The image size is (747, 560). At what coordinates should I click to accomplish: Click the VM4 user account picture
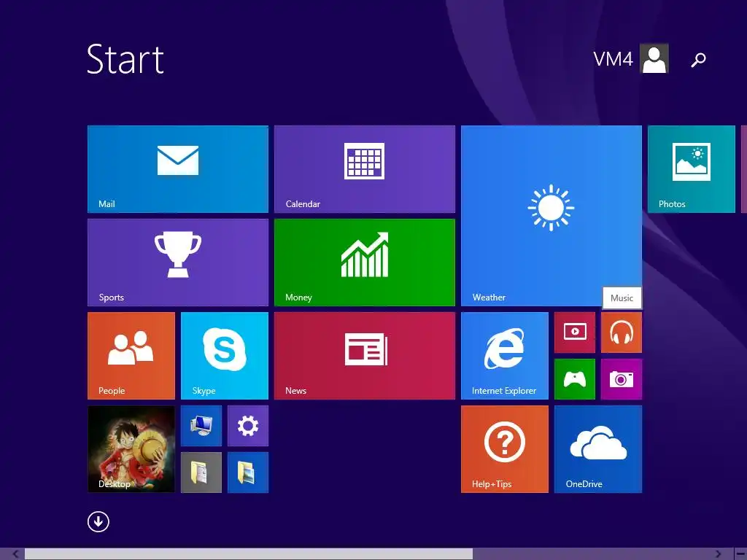654,58
